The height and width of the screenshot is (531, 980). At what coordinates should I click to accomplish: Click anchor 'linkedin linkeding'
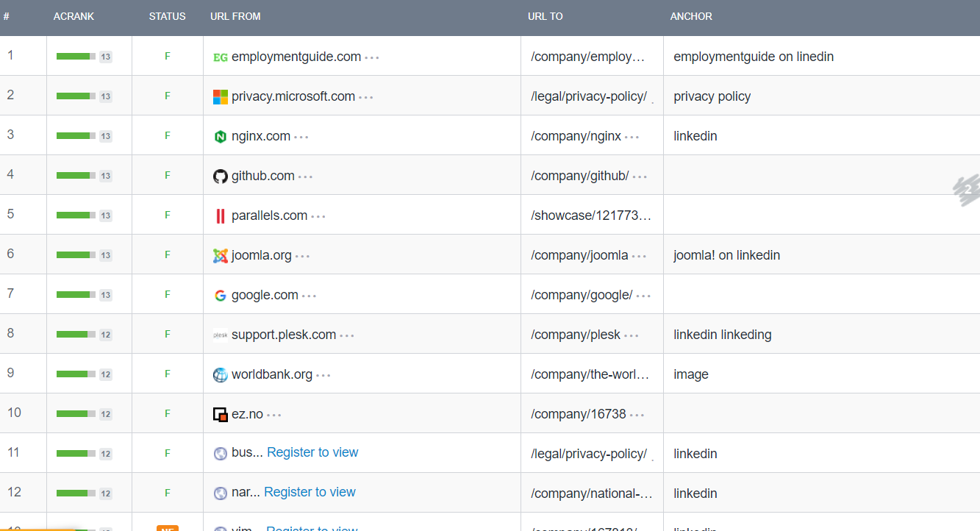pyautogui.click(x=723, y=335)
